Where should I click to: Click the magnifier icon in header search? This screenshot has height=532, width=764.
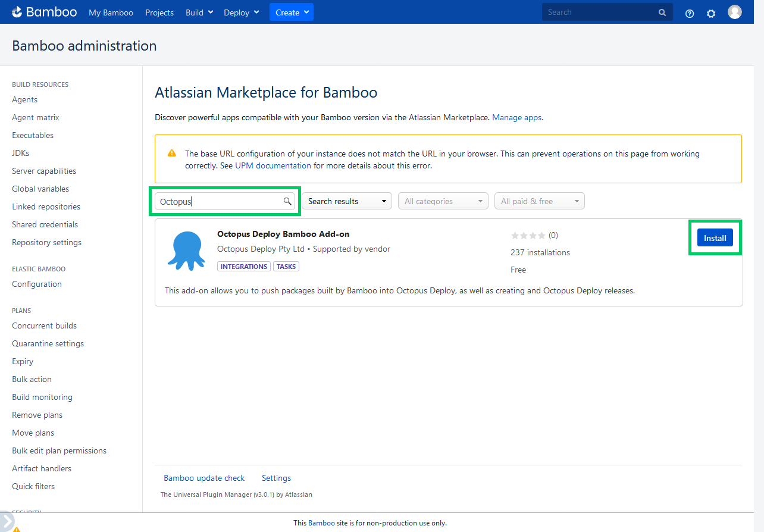[x=662, y=12]
